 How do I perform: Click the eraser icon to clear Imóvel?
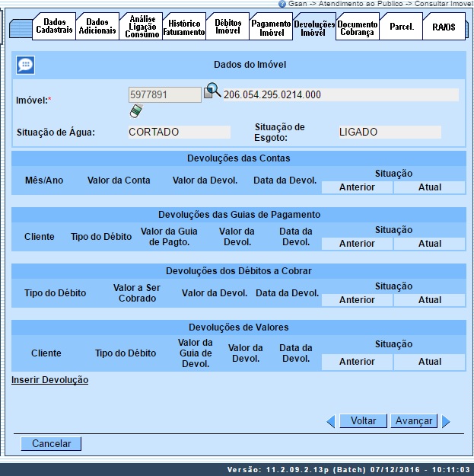pos(136,111)
